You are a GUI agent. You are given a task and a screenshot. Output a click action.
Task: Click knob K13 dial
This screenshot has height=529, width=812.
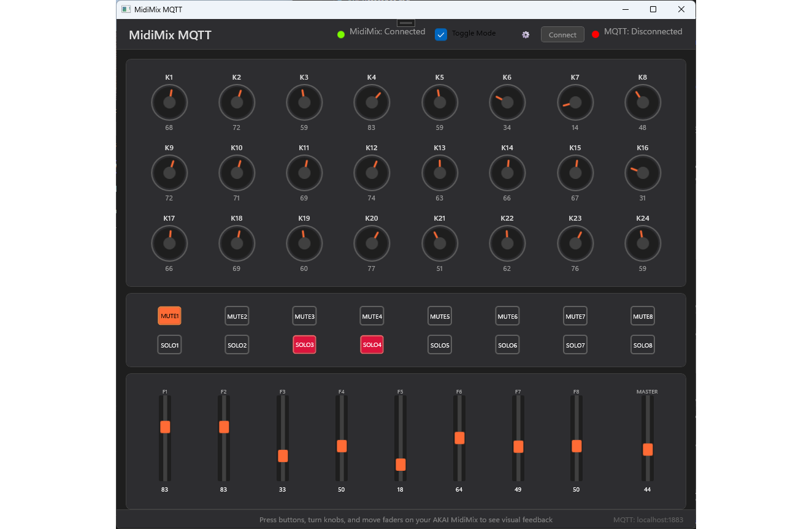440,173
